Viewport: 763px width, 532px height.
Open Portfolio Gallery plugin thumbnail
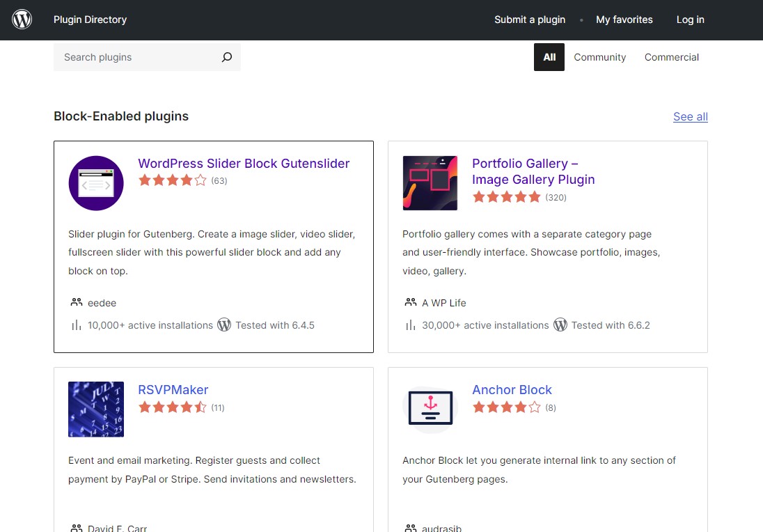click(430, 183)
